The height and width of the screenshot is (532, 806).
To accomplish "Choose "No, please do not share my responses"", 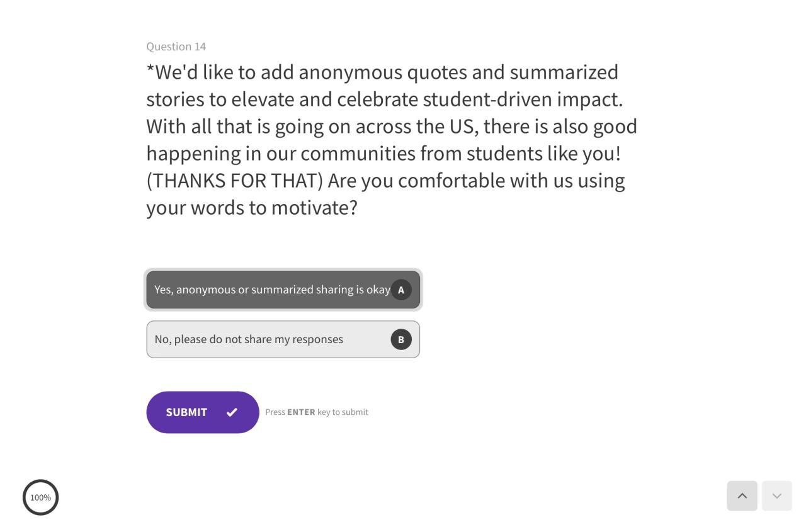I will pos(249,339).
